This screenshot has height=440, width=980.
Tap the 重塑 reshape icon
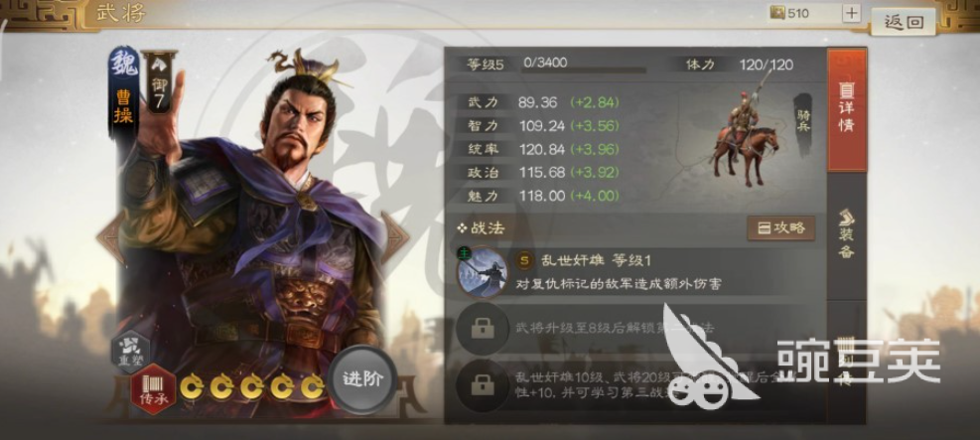(x=131, y=352)
